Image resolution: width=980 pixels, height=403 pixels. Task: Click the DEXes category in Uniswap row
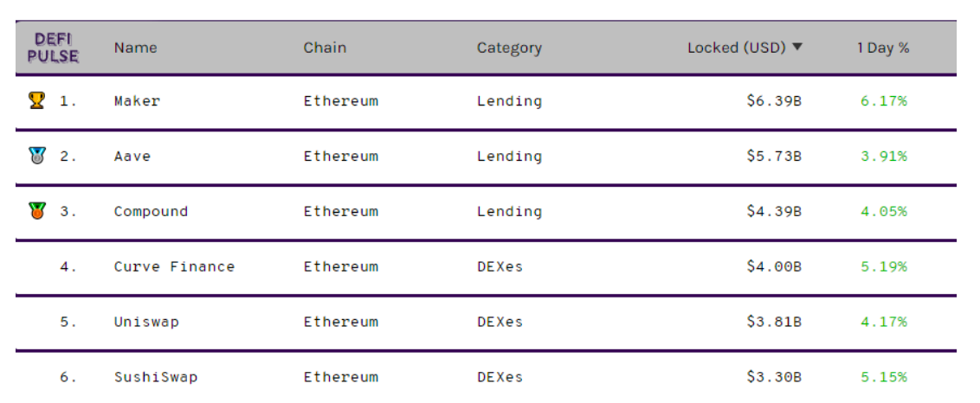click(x=500, y=322)
